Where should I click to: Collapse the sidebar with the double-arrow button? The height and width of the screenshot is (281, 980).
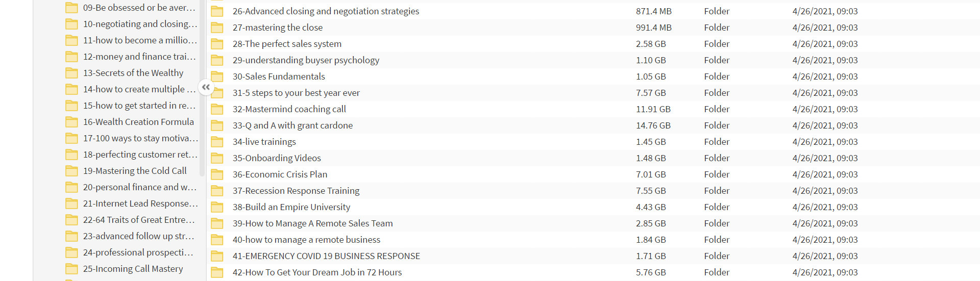tap(206, 87)
